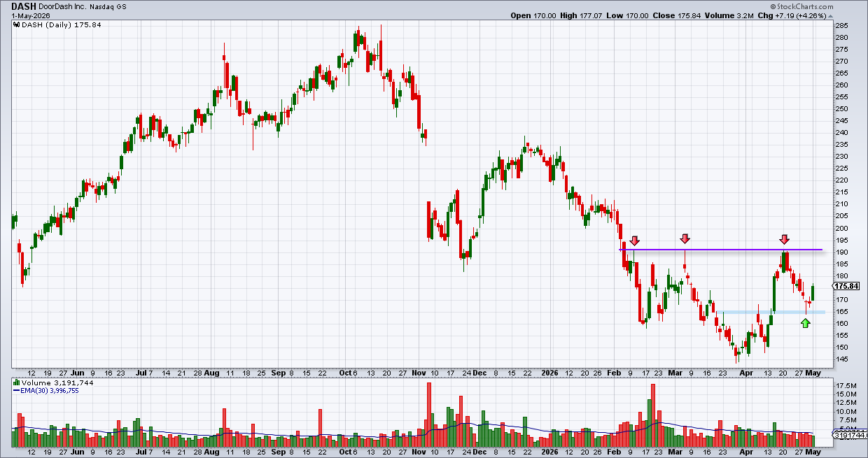Click the Oct label under price panel
The width and height of the screenshot is (868, 458).
(346, 373)
